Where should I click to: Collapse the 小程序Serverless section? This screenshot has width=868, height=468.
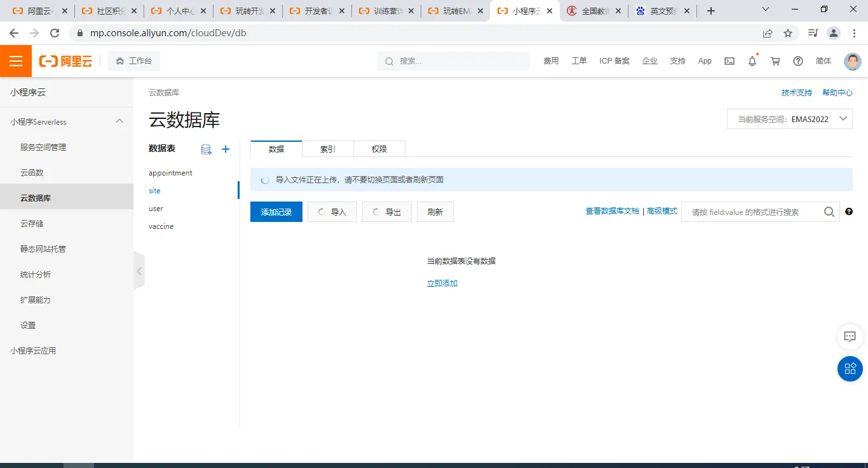[x=119, y=121]
